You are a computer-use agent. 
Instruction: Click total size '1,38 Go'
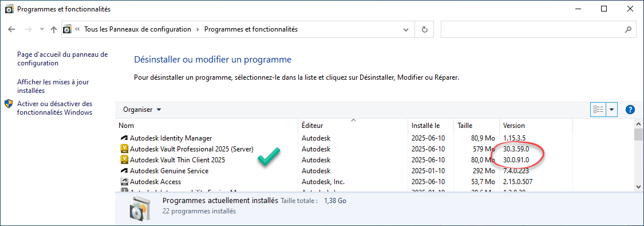tap(335, 201)
